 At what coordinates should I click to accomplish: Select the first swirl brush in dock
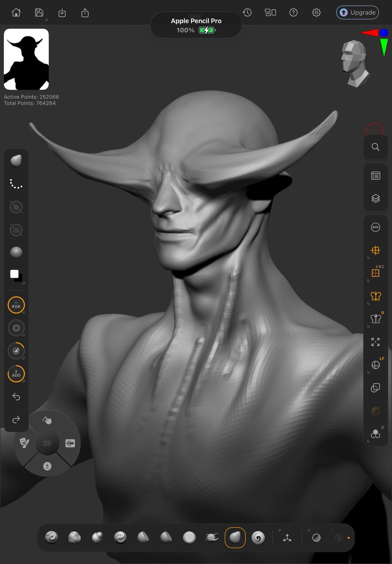point(51,537)
